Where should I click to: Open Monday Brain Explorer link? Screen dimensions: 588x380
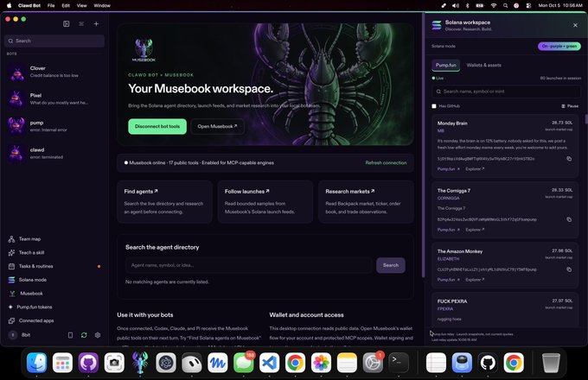tap(475, 169)
